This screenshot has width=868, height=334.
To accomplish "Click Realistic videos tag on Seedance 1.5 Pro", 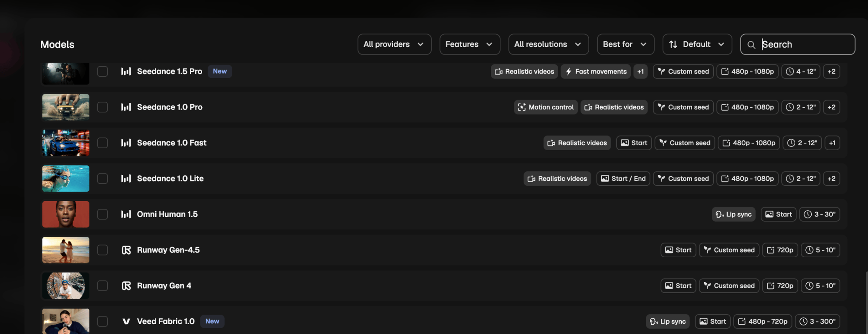I will click(525, 72).
